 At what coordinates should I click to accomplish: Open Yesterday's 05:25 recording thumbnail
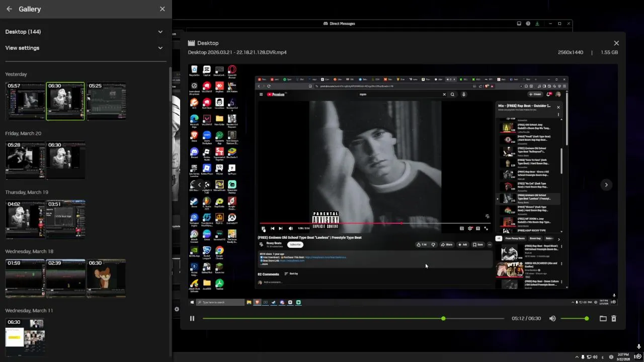point(106,101)
